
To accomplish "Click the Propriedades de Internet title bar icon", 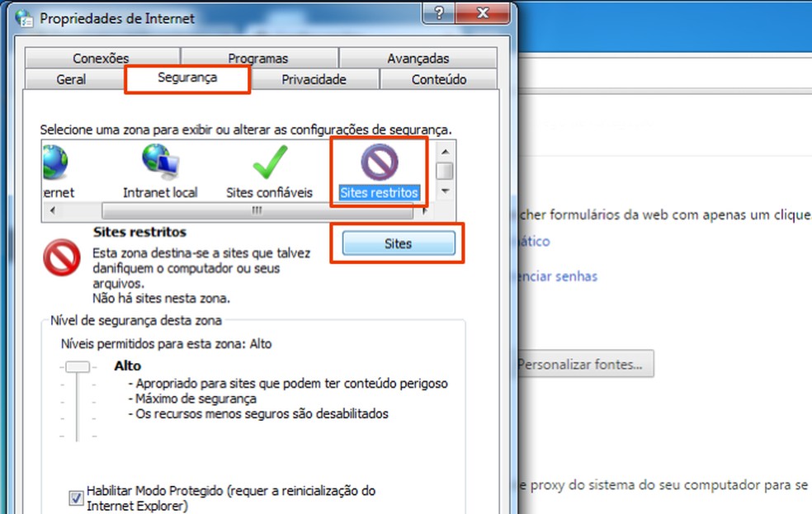I will (22, 17).
